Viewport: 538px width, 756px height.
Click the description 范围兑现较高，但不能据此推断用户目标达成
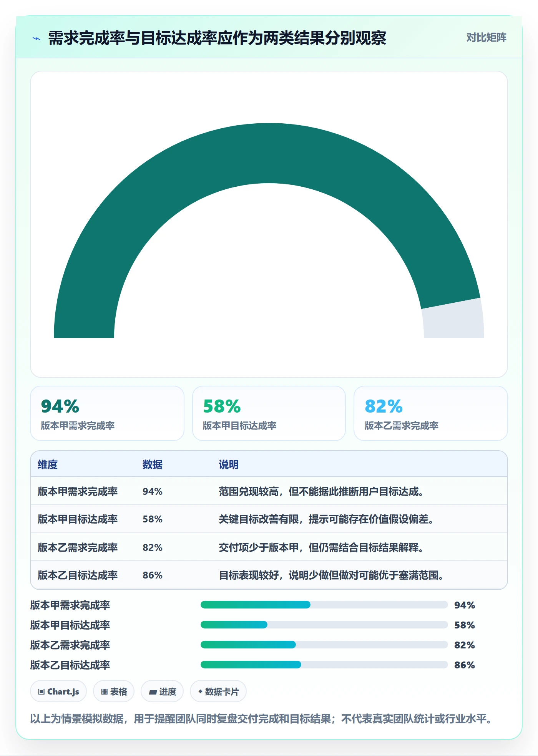tap(321, 491)
